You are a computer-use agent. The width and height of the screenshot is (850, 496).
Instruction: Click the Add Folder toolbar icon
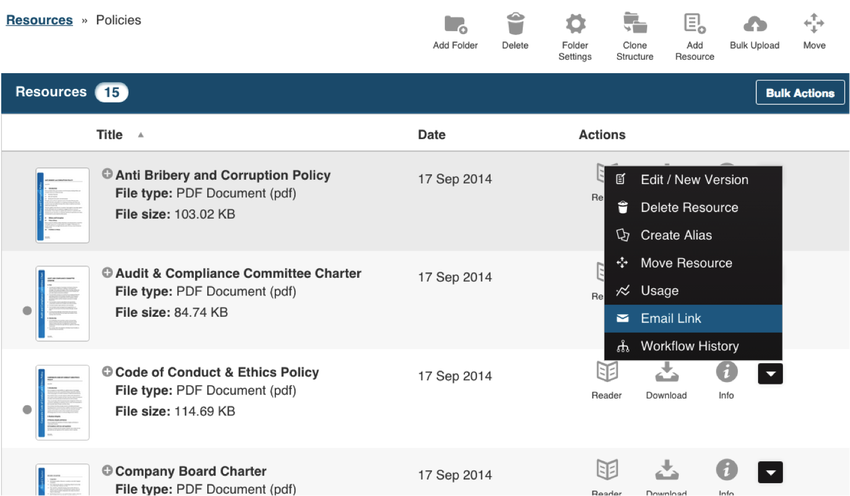[455, 24]
